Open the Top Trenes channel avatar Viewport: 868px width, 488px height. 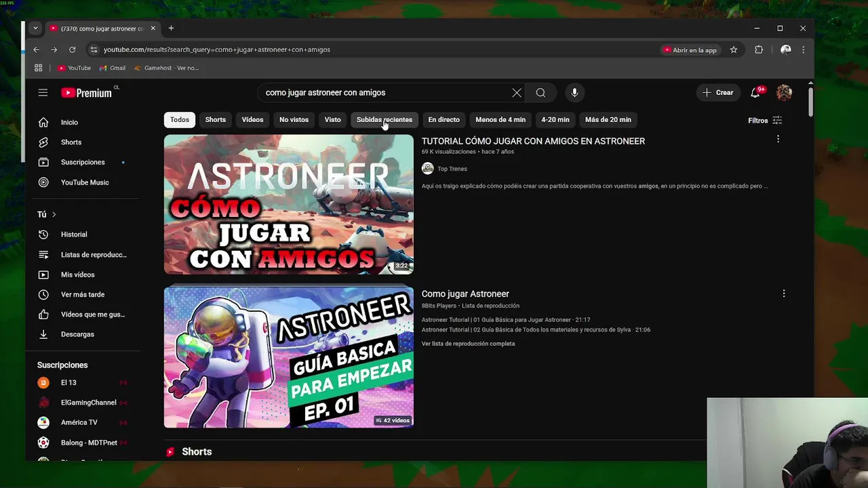428,169
